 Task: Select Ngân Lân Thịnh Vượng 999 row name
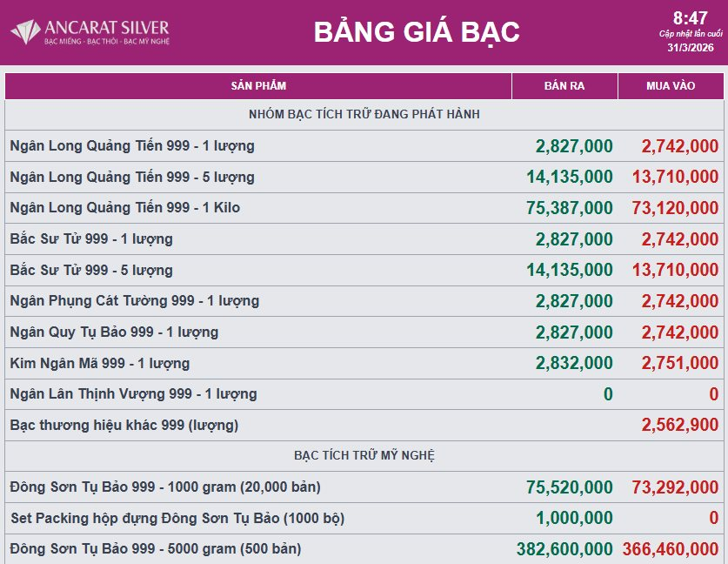click(x=133, y=394)
